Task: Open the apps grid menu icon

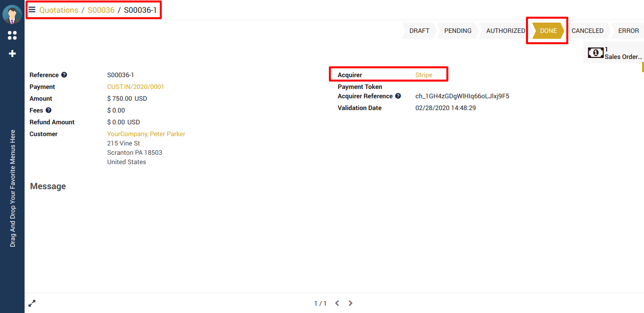Action: tap(12, 35)
